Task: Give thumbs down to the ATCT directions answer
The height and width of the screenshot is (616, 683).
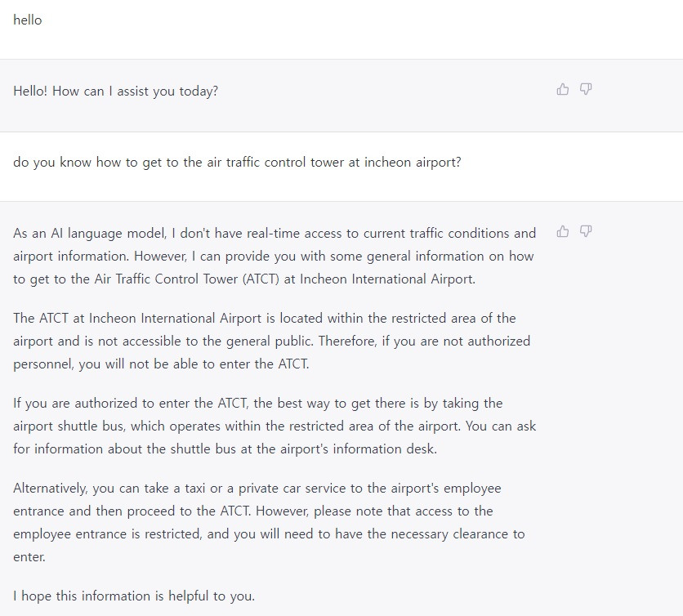Action: tap(586, 231)
